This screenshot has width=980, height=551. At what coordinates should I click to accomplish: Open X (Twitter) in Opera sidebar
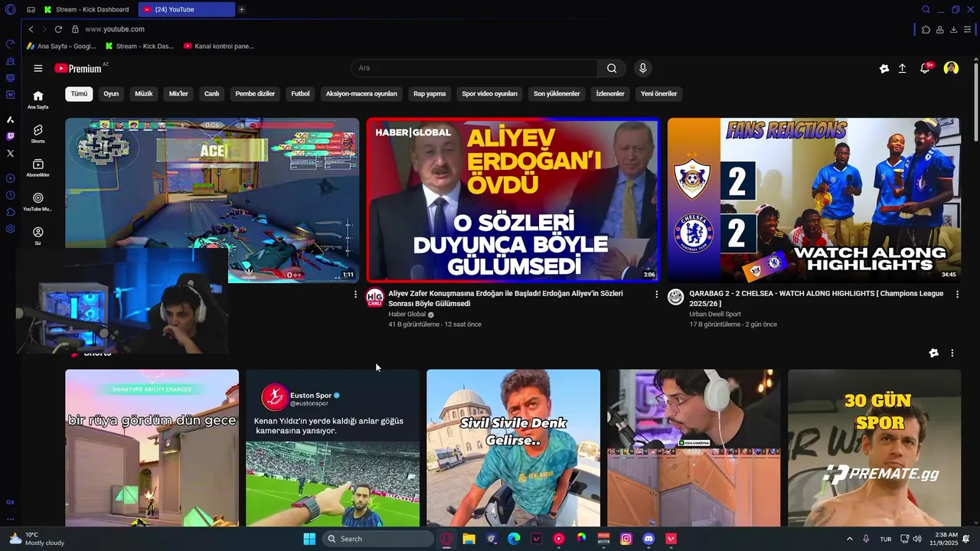click(10, 153)
